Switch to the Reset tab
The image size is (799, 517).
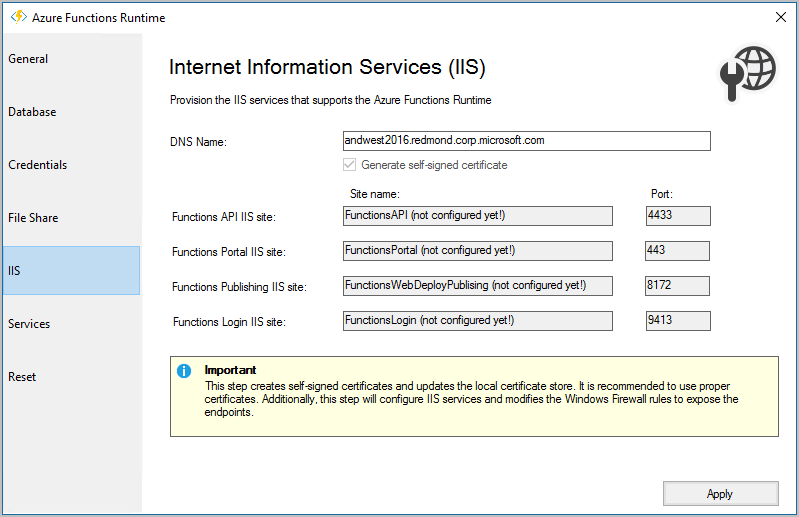point(71,377)
